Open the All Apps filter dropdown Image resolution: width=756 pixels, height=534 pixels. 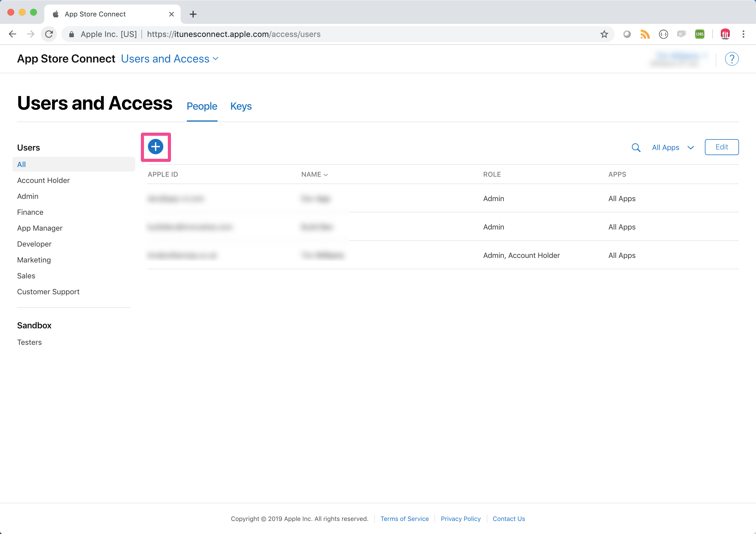click(673, 147)
